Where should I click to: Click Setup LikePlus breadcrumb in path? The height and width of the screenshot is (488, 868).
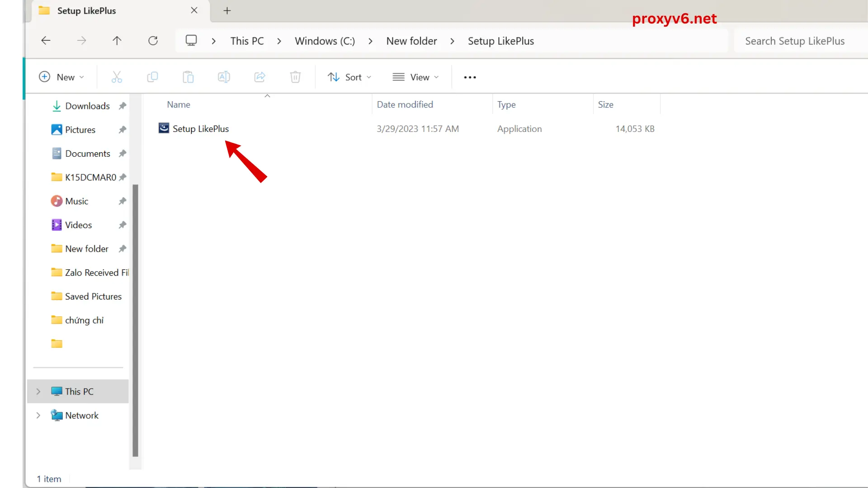pos(500,41)
